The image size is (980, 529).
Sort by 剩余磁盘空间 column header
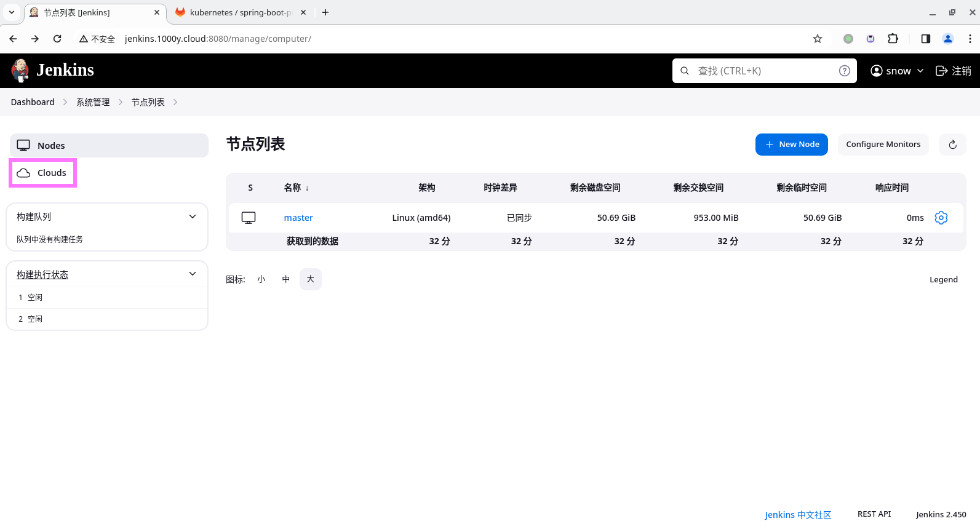pos(595,188)
